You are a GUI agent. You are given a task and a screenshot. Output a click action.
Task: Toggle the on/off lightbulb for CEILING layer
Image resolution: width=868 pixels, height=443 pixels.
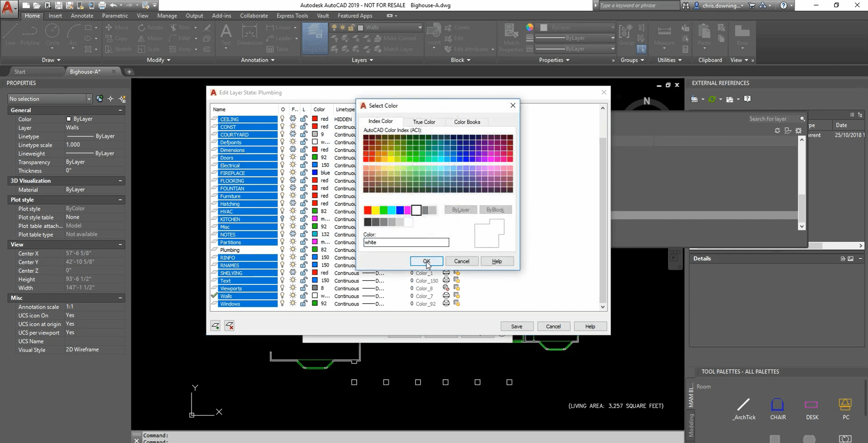pyautogui.click(x=282, y=119)
